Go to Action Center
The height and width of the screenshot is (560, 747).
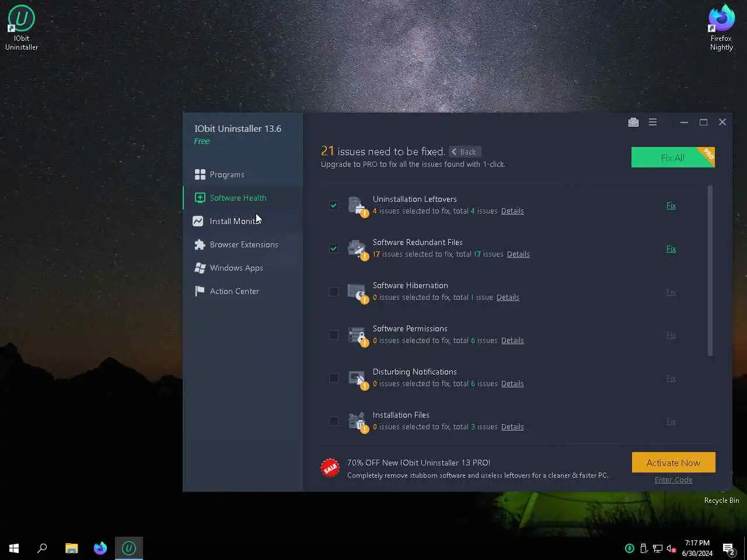tap(243, 291)
